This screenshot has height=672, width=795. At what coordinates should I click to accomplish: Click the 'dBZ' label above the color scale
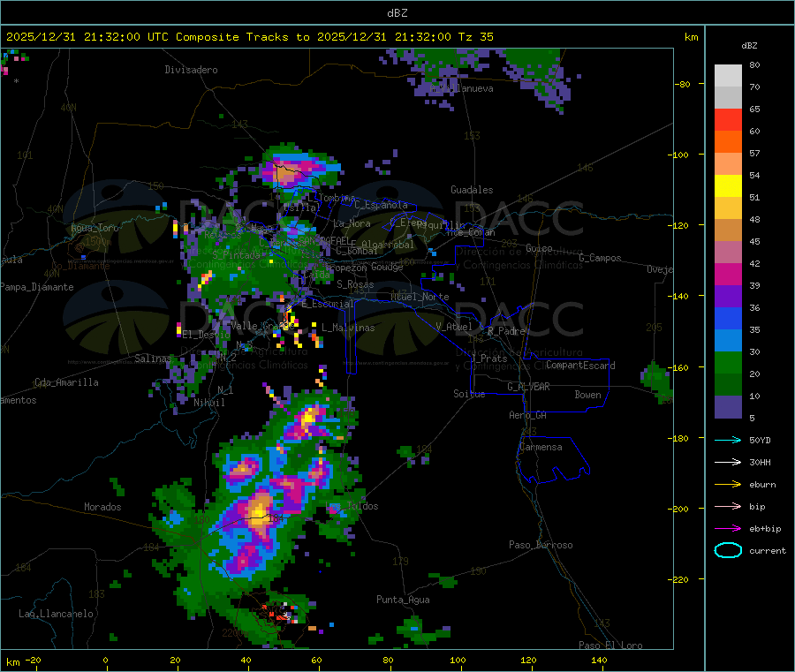point(749,46)
